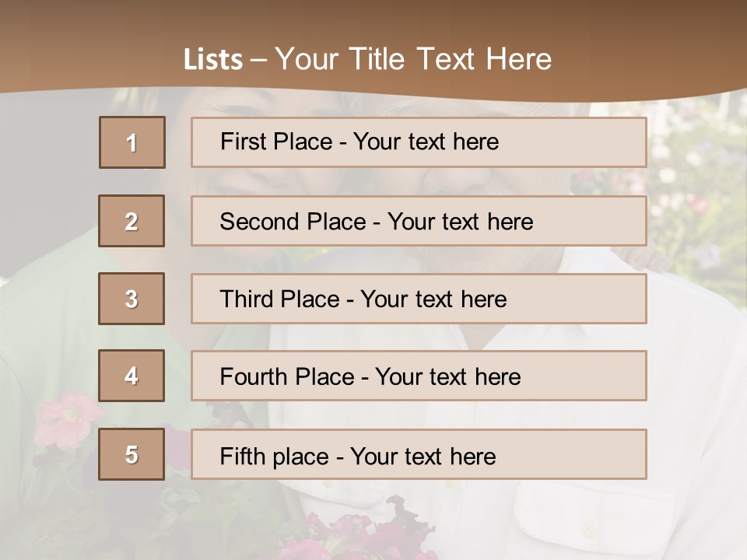The height and width of the screenshot is (560, 747).
Task: Click the number 3 box
Action: (132, 299)
